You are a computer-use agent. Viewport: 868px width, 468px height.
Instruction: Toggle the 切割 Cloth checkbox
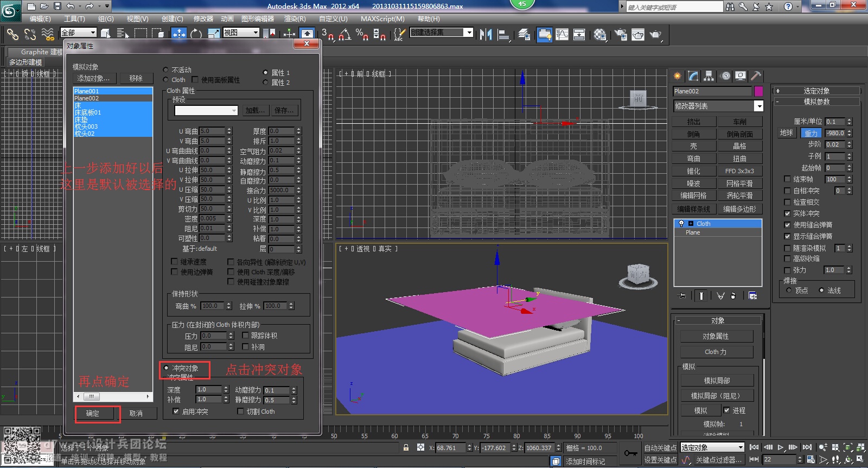240,411
